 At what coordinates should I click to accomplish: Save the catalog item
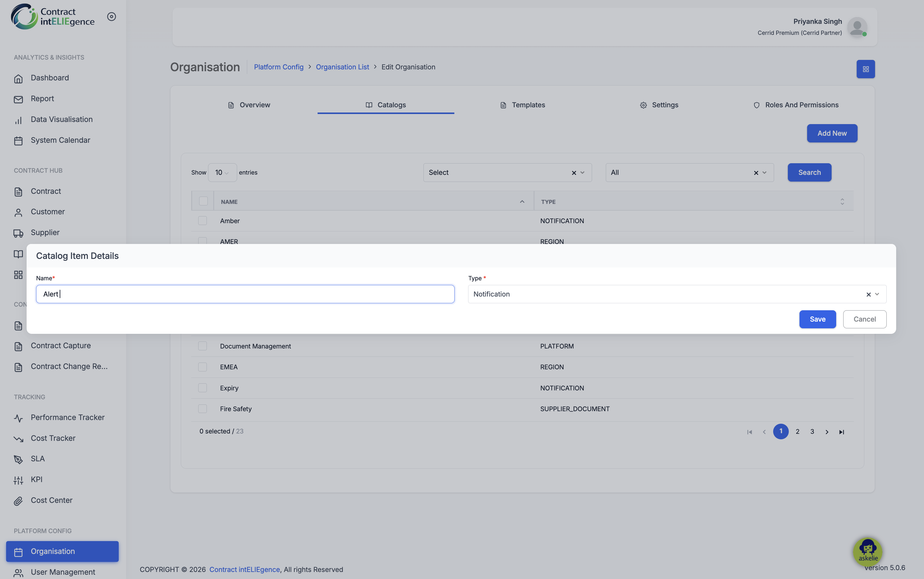tap(818, 319)
